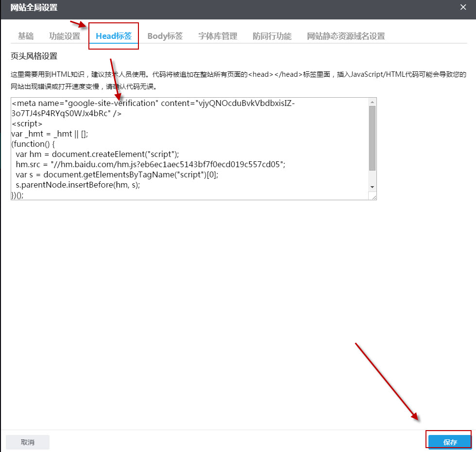The height and width of the screenshot is (452, 476).
Task: Click the scroll-down arrow of the code box
Action: tap(372, 187)
